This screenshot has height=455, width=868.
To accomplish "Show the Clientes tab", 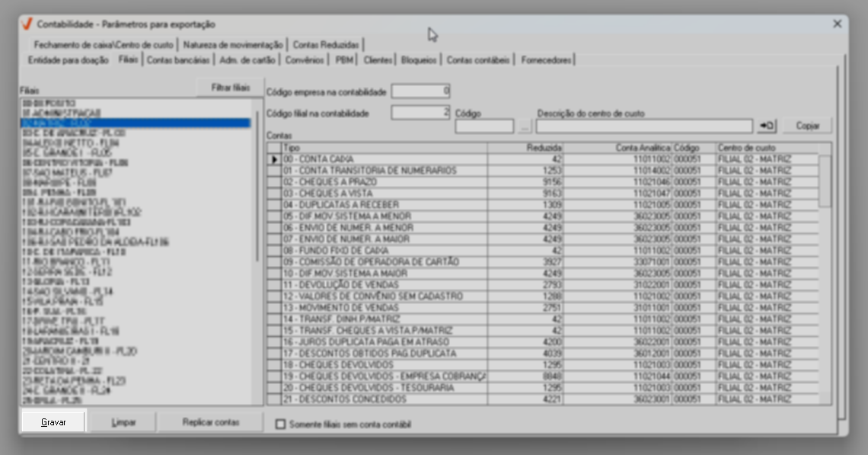I will 378,60.
